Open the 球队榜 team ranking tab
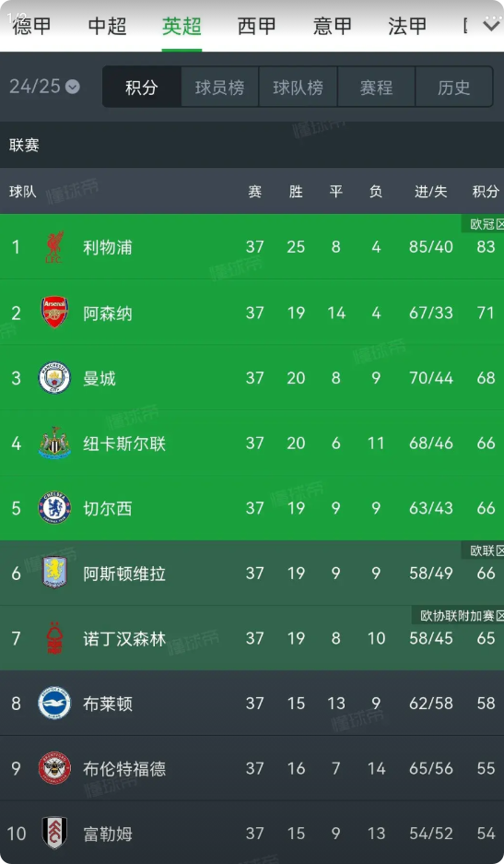The width and height of the screenshot is (504, 864). coord(298,87)
